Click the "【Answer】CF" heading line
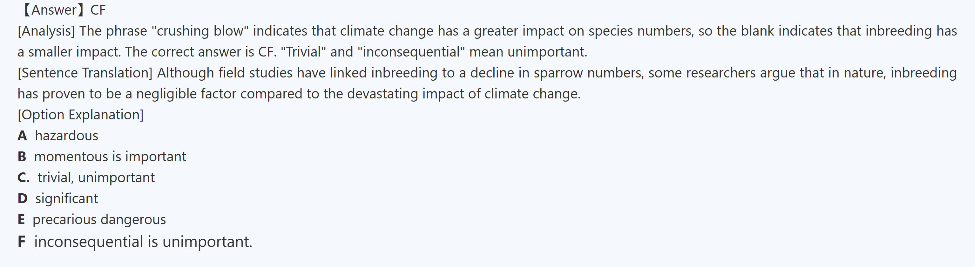Viewport: 980px width, 267px height. 63,10
